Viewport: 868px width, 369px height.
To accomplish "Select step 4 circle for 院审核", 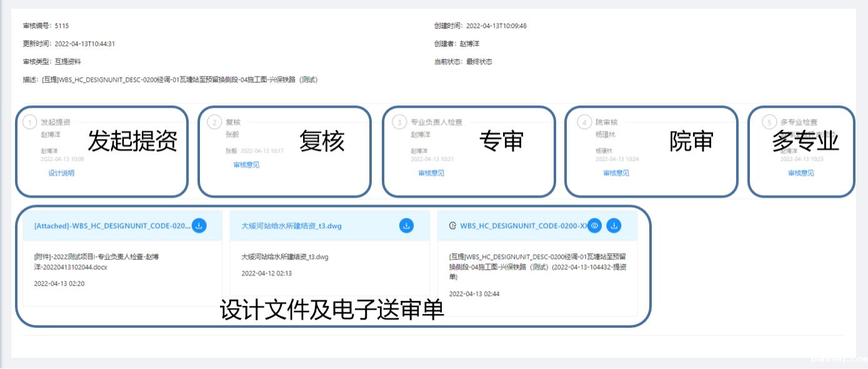I will [x=584, y=123].
